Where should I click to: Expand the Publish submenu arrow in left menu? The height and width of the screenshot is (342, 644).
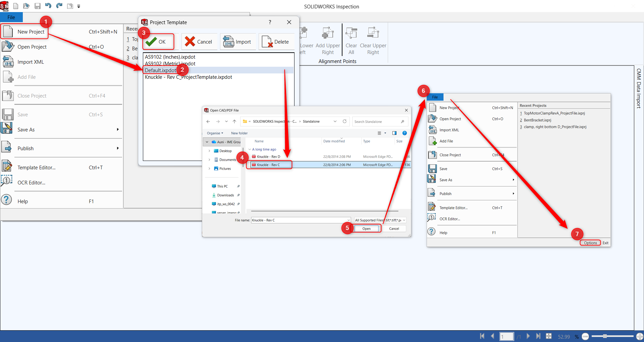pos(118,148)
